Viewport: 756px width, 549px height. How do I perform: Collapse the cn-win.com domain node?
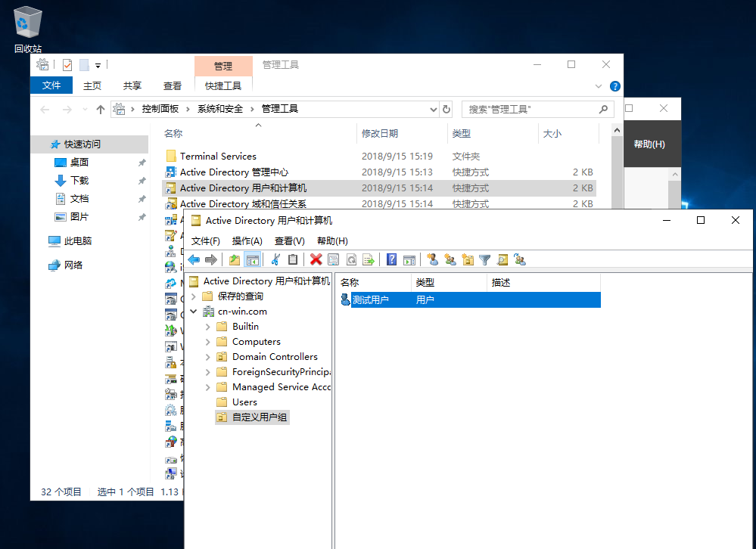(x=194, y=312)
